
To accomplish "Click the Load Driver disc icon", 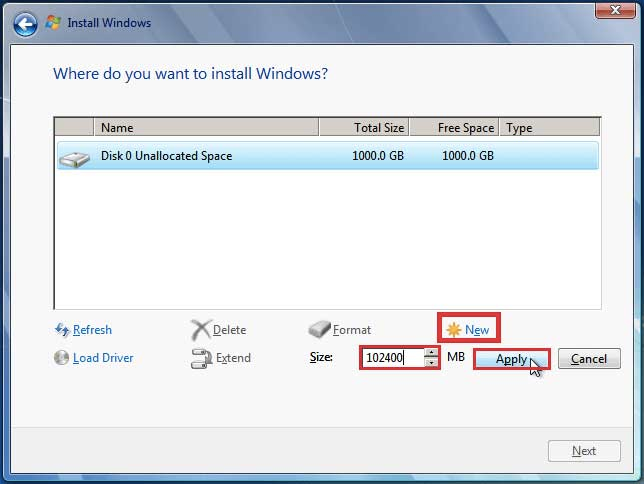I will (62, 357).
